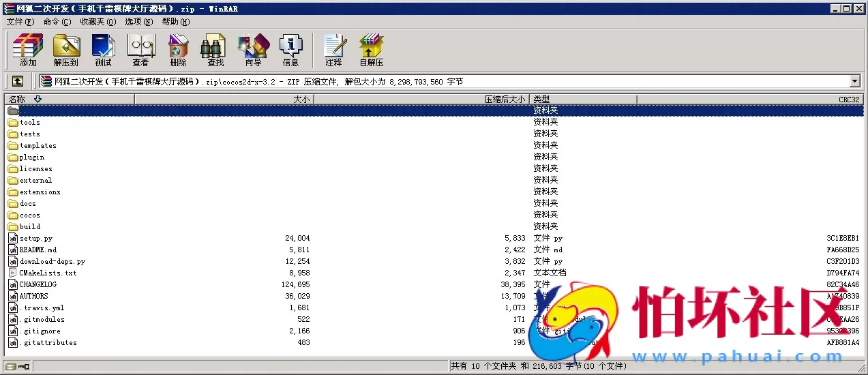868x375 pixels.
Task: Click CHANGELOG packed size 38,395
Action: (513, 285)
